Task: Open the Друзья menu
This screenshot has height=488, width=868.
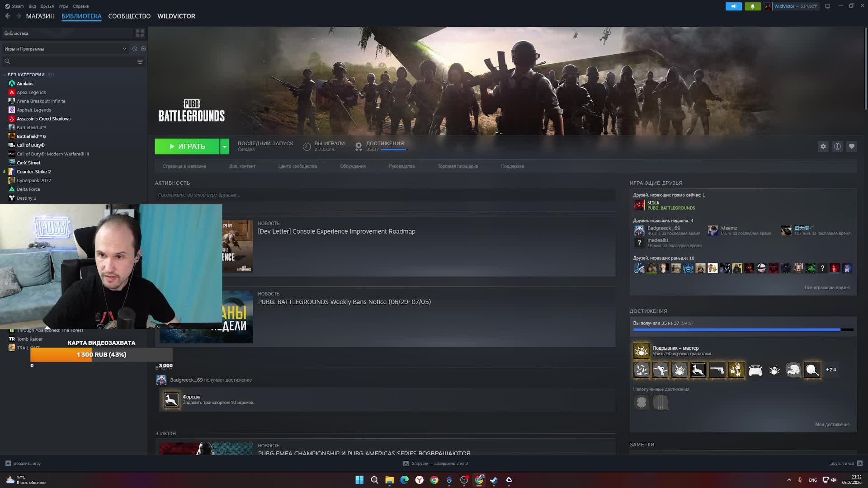Action: [47, 6]
